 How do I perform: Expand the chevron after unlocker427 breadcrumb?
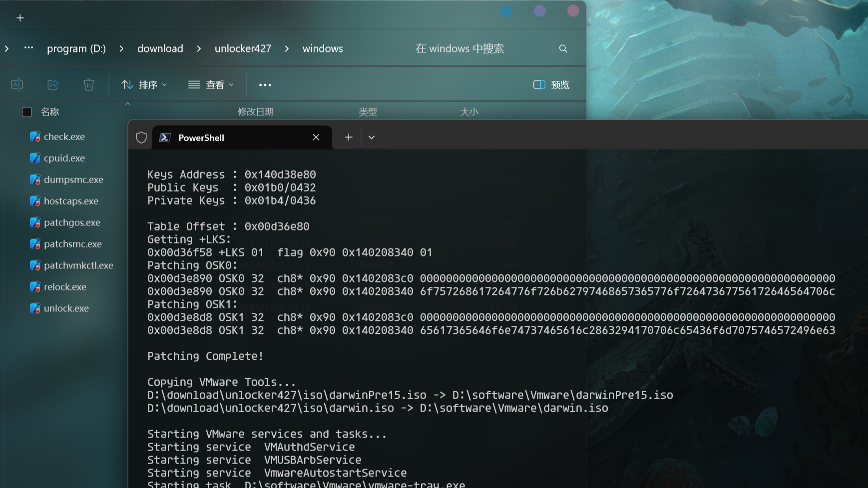(287, 48)
